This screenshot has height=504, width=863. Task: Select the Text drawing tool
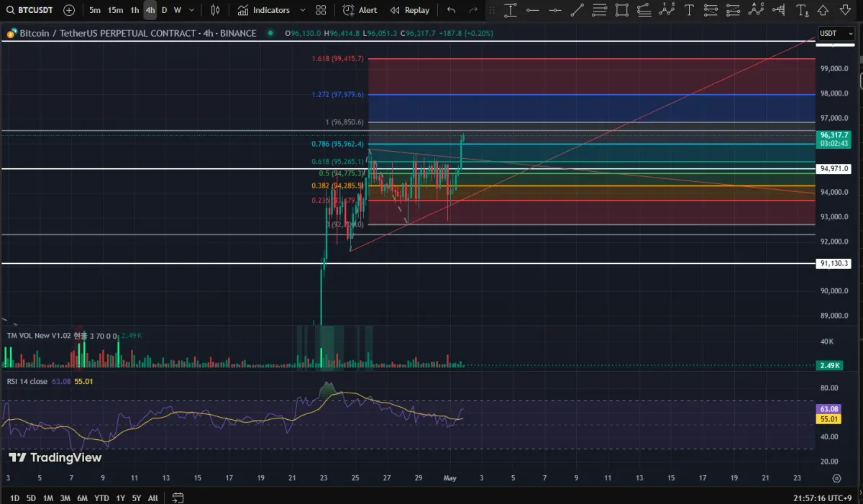tap(689, 10)
